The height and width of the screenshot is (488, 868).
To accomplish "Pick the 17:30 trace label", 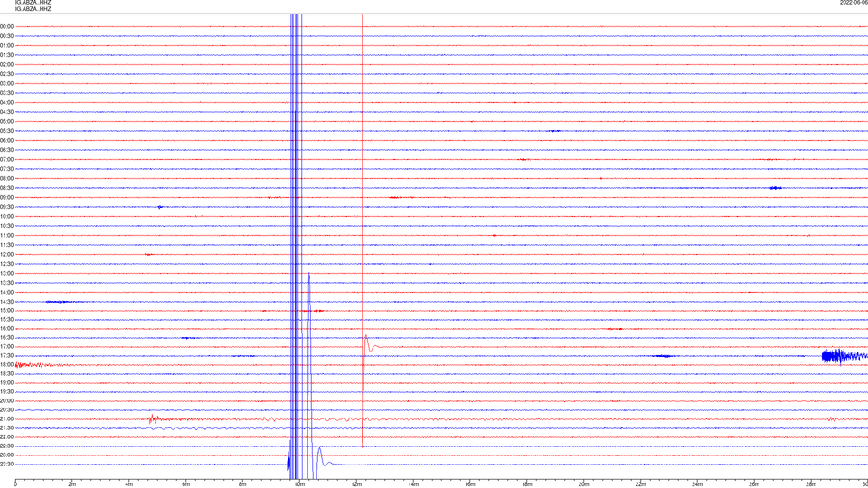I will tap(6, 356).
